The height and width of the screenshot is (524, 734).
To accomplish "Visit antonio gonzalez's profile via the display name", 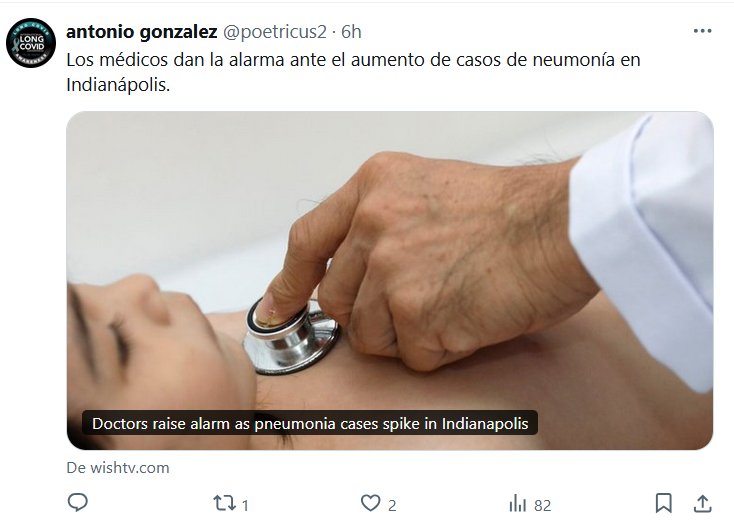I will coord(142,32).
